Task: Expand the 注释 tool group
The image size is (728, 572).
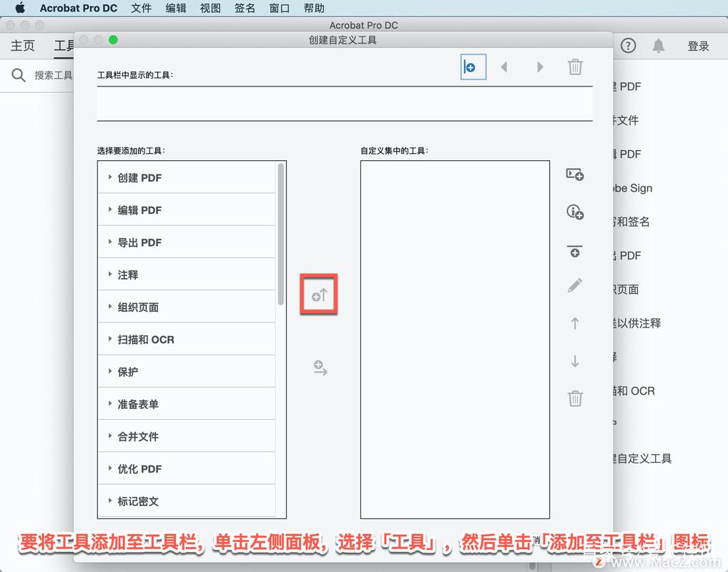Action: (129, 274)
